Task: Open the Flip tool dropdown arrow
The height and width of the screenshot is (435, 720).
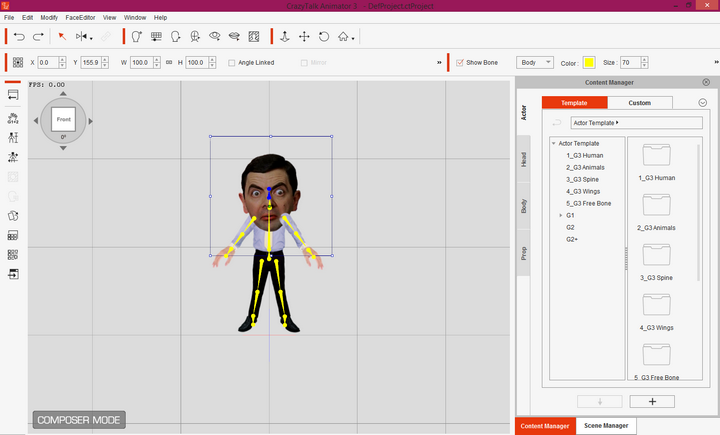Action: (x=91, y=39)
